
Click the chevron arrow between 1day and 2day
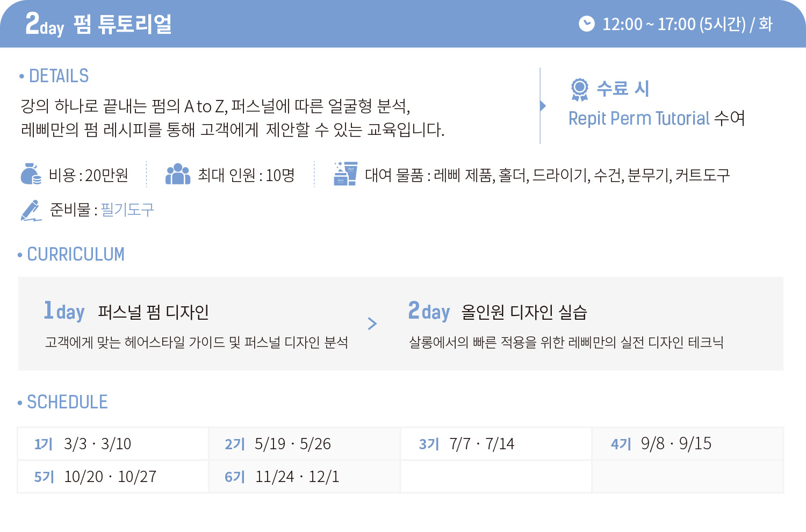click(372, 323)
